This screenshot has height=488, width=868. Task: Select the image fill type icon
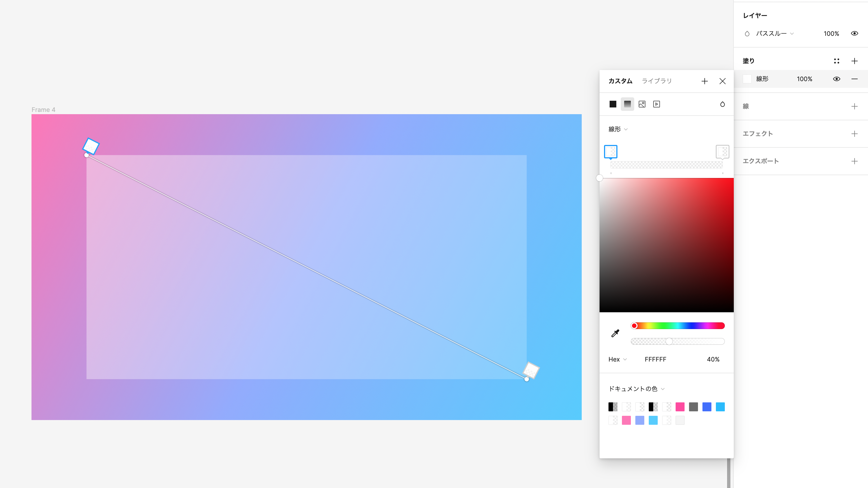click(x=642, y=104)
